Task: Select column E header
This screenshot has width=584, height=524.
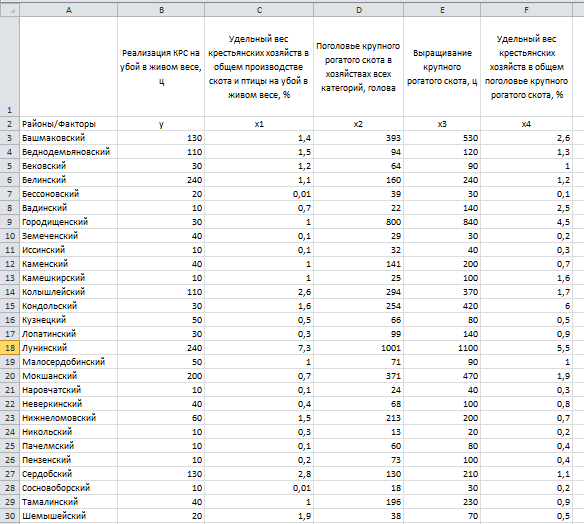Action: click(x=442, y=10)
